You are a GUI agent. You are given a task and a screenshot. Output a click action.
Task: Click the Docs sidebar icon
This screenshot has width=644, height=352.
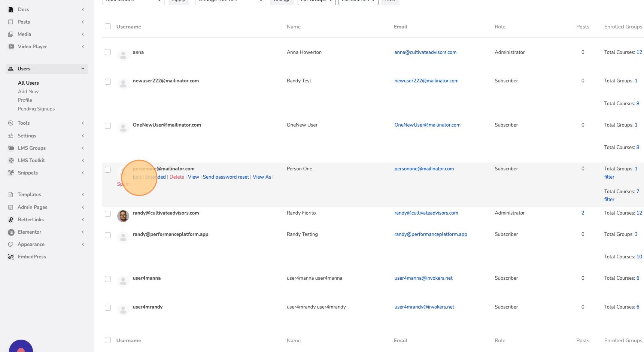pos(11,10)
